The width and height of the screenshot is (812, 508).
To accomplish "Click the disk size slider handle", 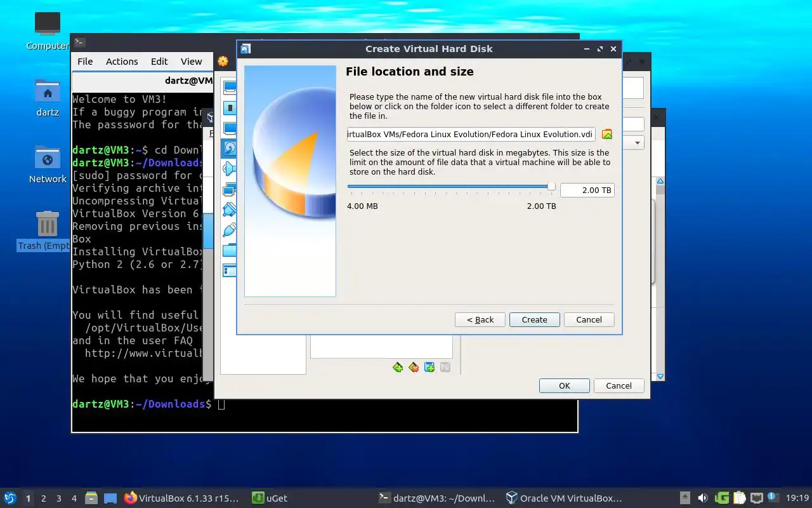I will (x=551, y=187).
